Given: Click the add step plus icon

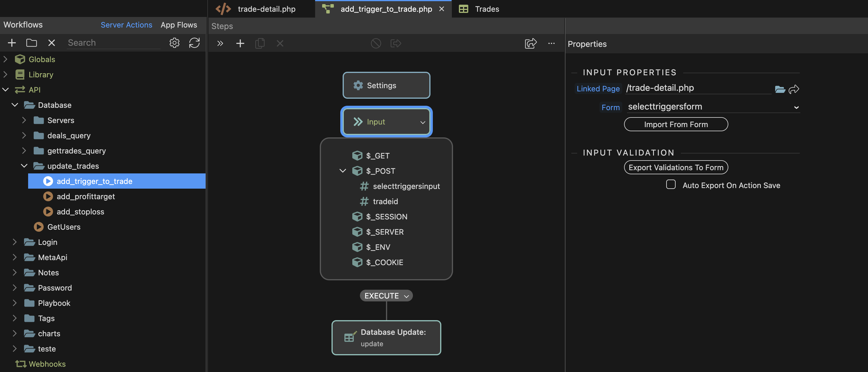Looking at the screenshot, I should coord(240,43).
